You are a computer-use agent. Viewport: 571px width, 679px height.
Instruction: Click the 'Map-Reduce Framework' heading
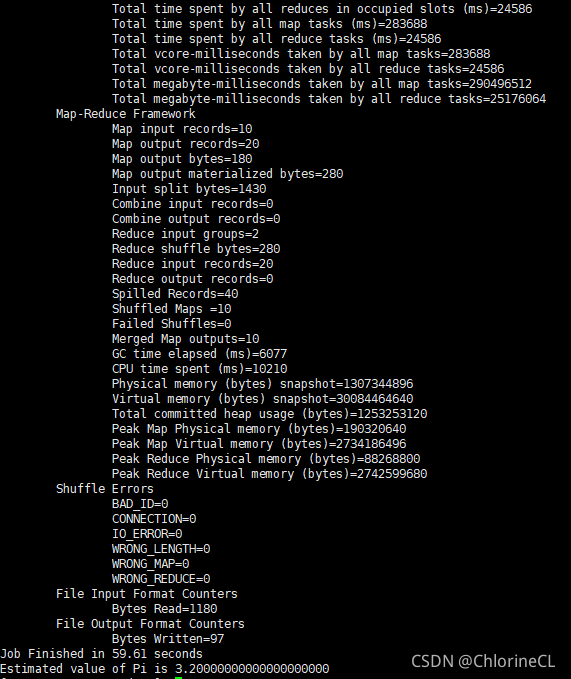[126, 114]
